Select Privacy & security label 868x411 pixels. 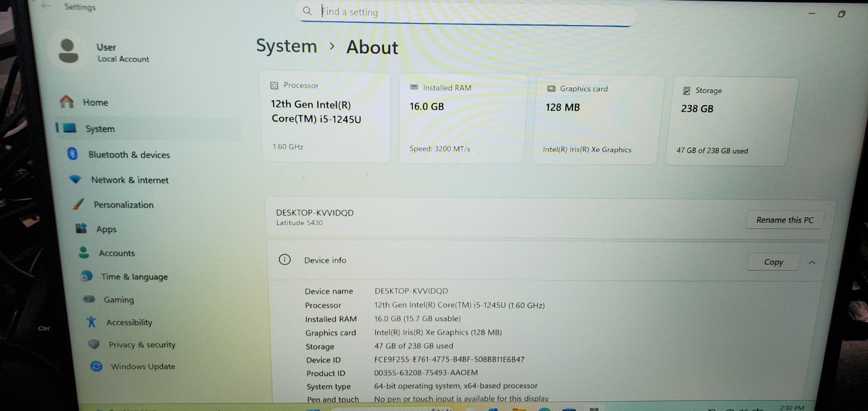tap(142, 345)
